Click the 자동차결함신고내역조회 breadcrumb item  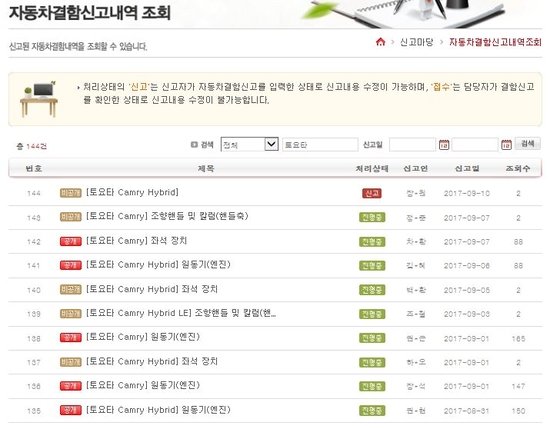tap(495, 42)
